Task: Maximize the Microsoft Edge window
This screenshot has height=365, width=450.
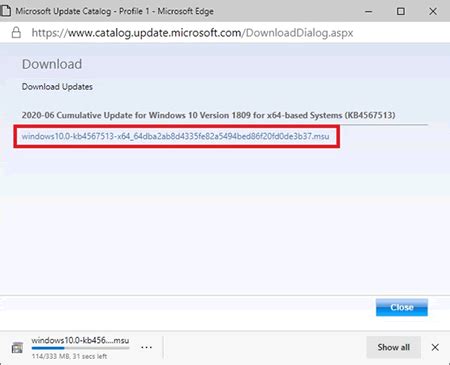Action: tap(401, 11)
